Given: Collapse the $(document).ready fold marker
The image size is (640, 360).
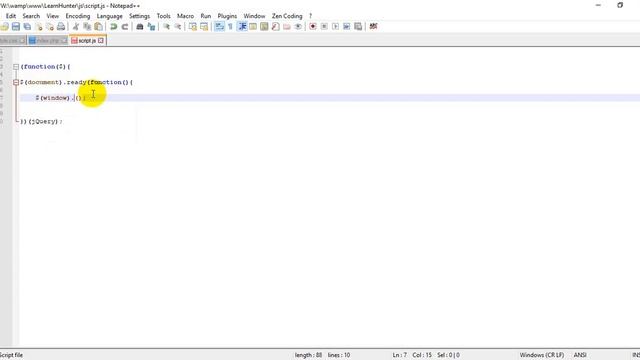Looking at the screenshot, I should tap(16, 82).
